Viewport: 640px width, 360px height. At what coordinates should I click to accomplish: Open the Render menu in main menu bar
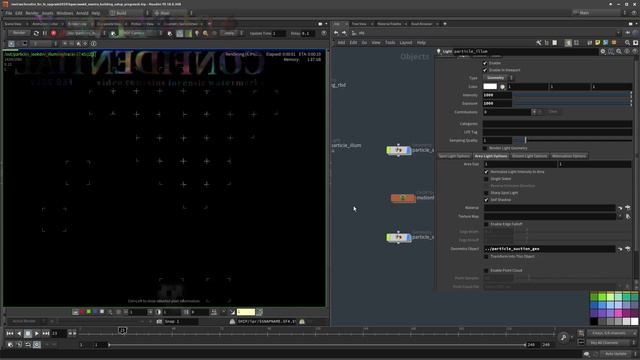pyautogui.click(x=32, y=13)
